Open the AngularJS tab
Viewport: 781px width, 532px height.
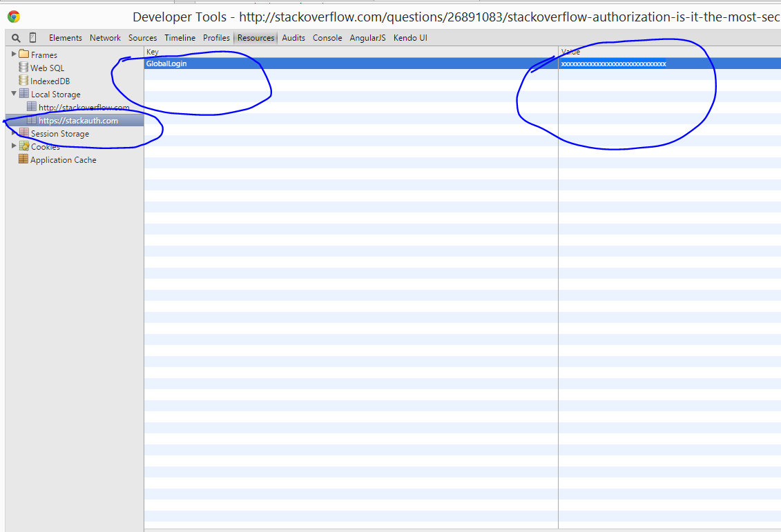point(367,38)
